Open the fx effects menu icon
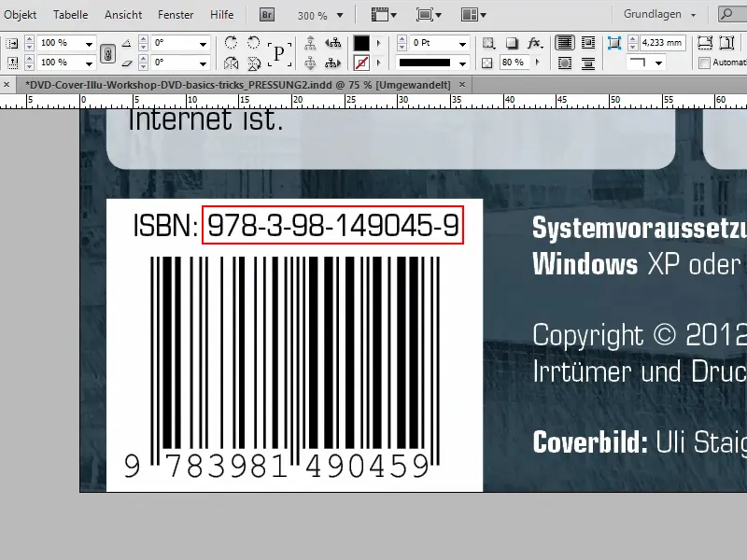Screen dimensions: 747x560 coord(534,43)
